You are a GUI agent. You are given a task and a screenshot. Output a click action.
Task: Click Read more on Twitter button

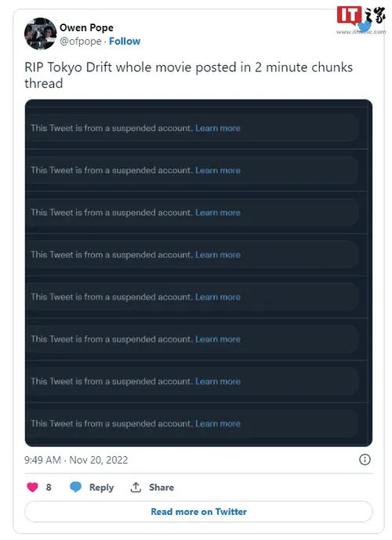click(199, 512)
